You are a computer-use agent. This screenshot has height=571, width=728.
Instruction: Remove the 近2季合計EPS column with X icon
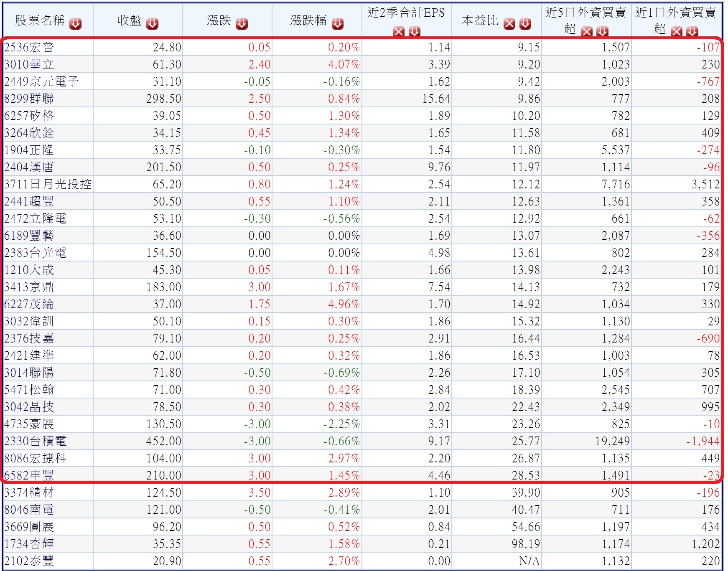coord(399,31)
